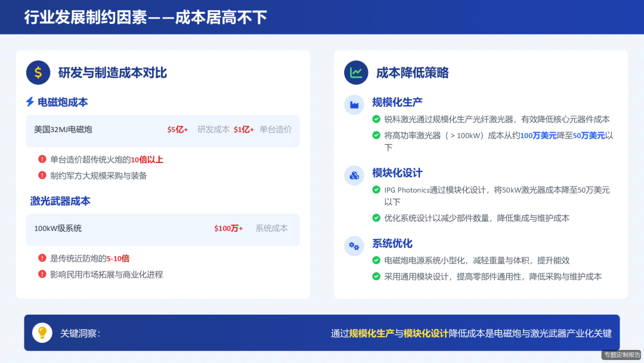Click the yellow dollar sign circle icon

click(38, 72)
